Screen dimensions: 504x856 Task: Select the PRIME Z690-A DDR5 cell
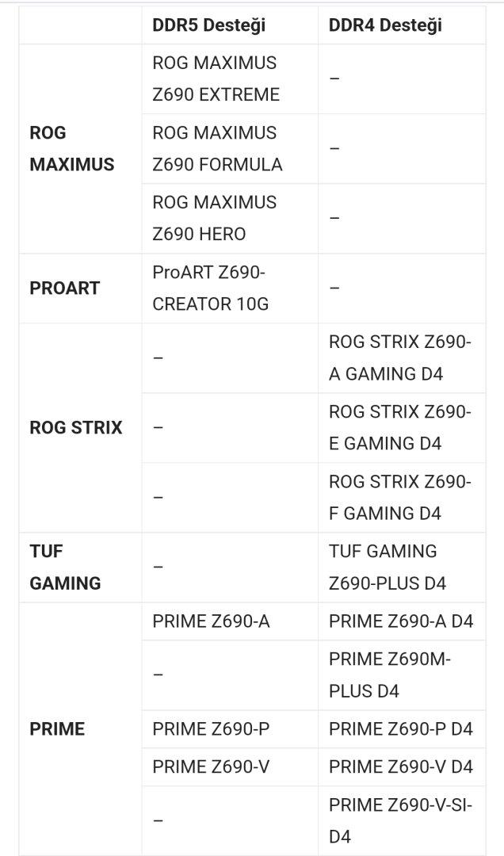click(x=211, y=621)
